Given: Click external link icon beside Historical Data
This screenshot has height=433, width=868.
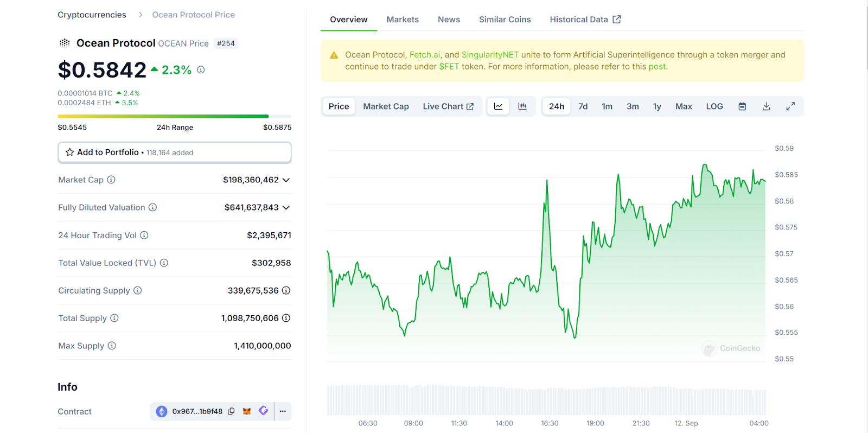Looking at the screenshot, I should 617,20.
